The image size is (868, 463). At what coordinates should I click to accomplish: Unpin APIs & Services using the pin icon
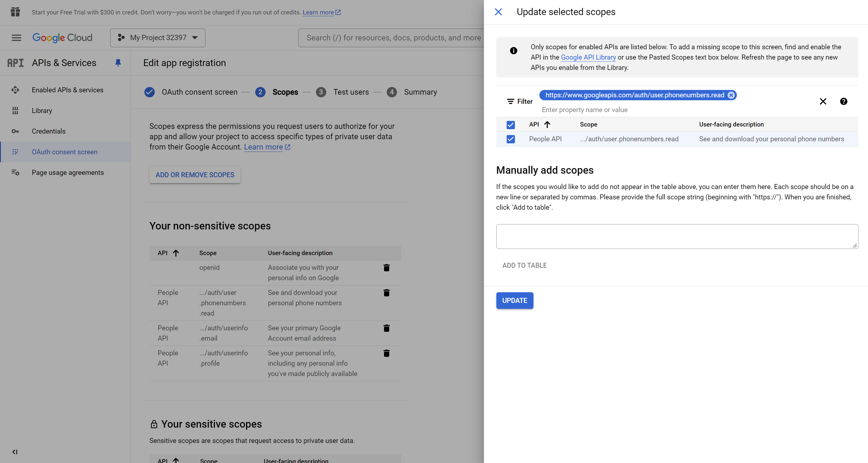click(x=118, y=63)
